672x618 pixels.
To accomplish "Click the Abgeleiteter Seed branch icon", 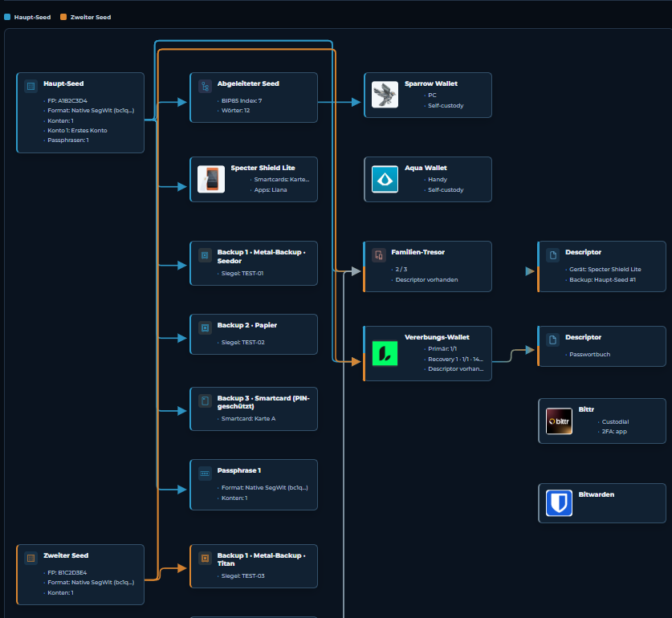I will [205, 86].
